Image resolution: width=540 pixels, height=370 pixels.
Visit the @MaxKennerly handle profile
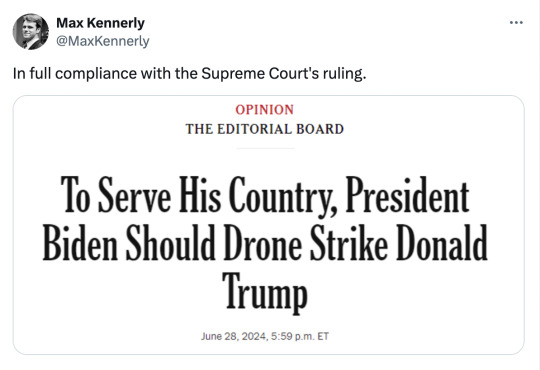coord(103,41)
